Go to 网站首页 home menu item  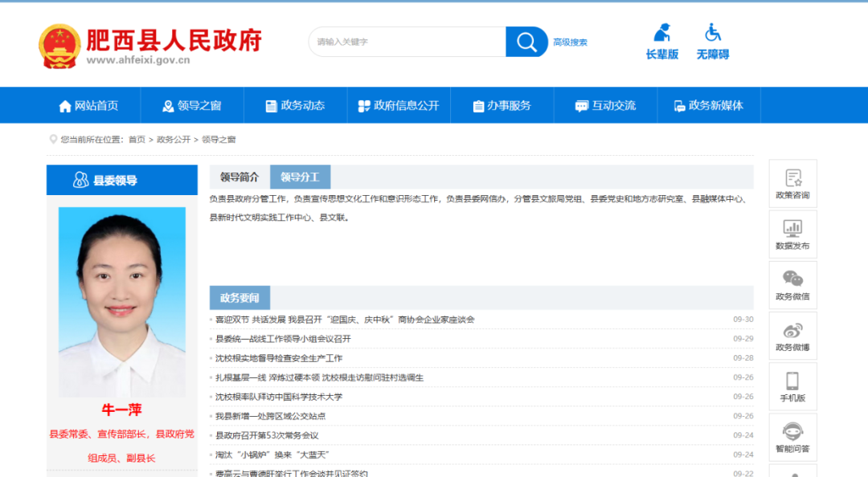pos(88,104)
